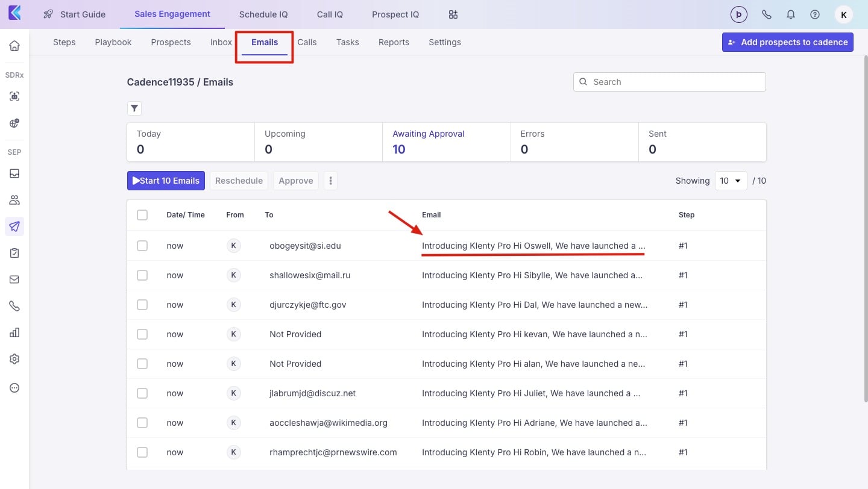
Task: Open the settings gear in sidebar
Action: click(14, 359)
